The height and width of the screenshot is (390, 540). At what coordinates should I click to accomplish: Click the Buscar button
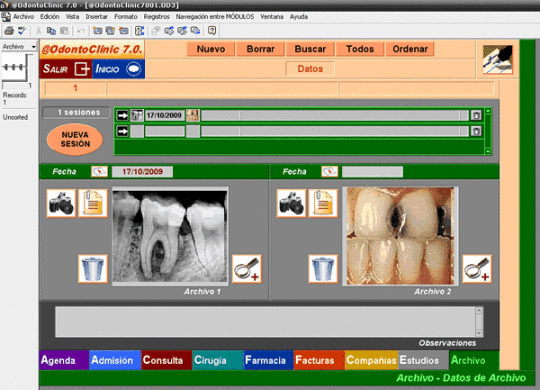point(310,49)
